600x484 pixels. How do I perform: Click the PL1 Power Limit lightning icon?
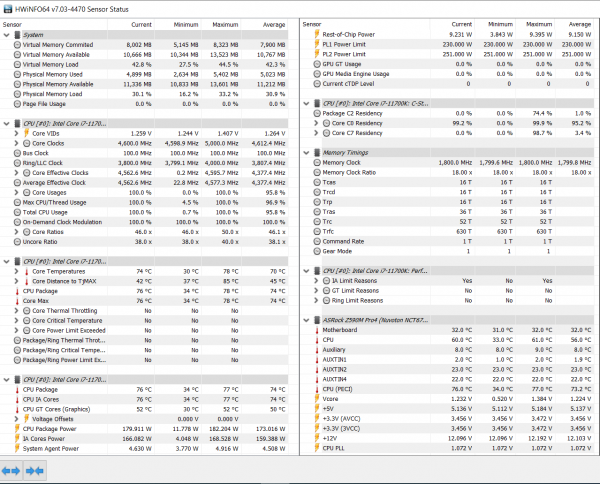pyautogui.click(x=317, y=44)
